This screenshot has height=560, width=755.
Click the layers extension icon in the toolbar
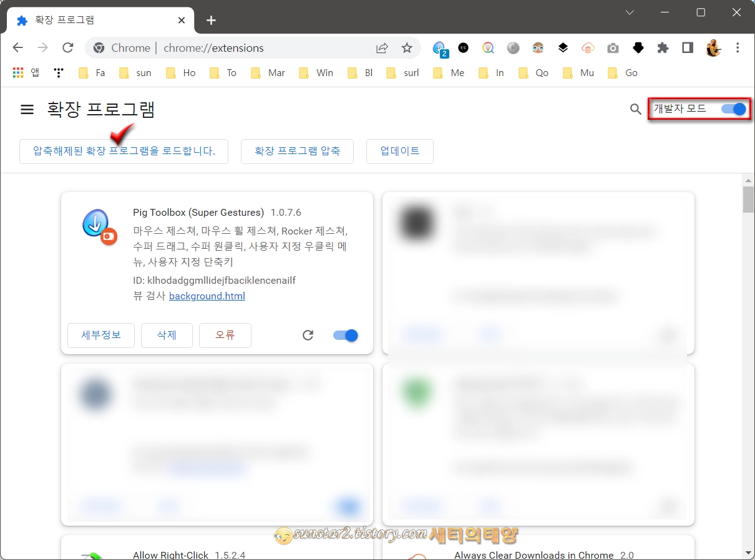[563, 47]
